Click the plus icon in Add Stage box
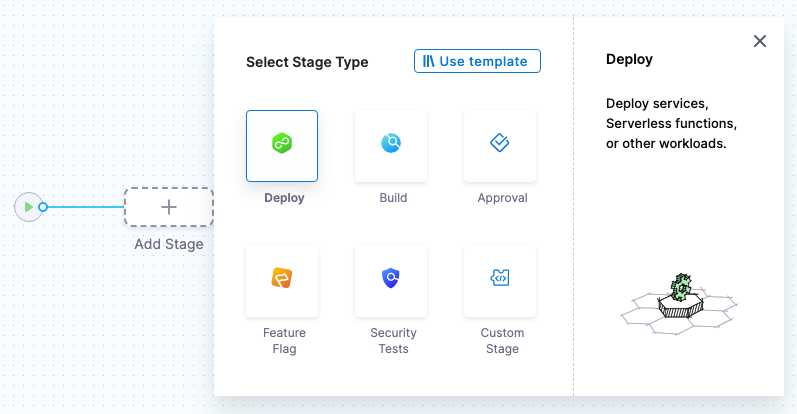 click(x=169, y=207)
